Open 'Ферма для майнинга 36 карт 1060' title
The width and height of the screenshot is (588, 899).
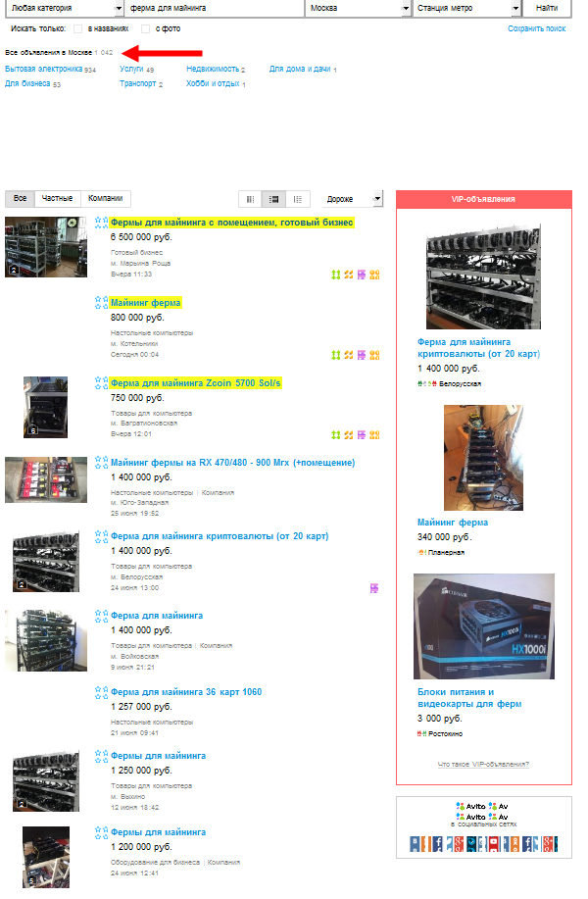(186, 692)
